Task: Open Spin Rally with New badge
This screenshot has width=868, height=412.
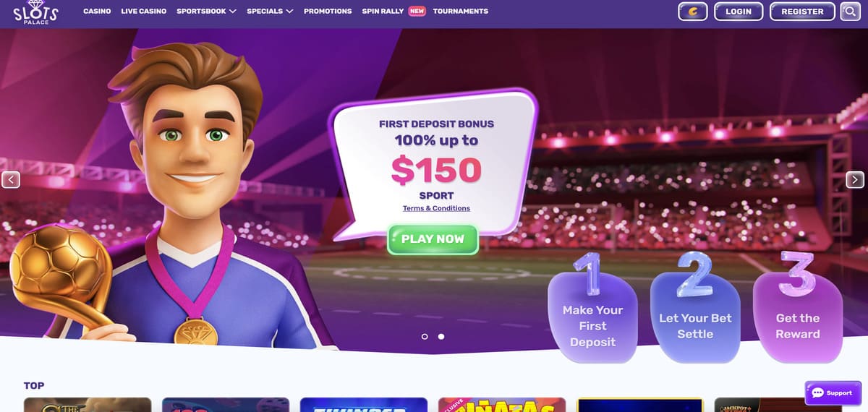Action: (393, 12)
